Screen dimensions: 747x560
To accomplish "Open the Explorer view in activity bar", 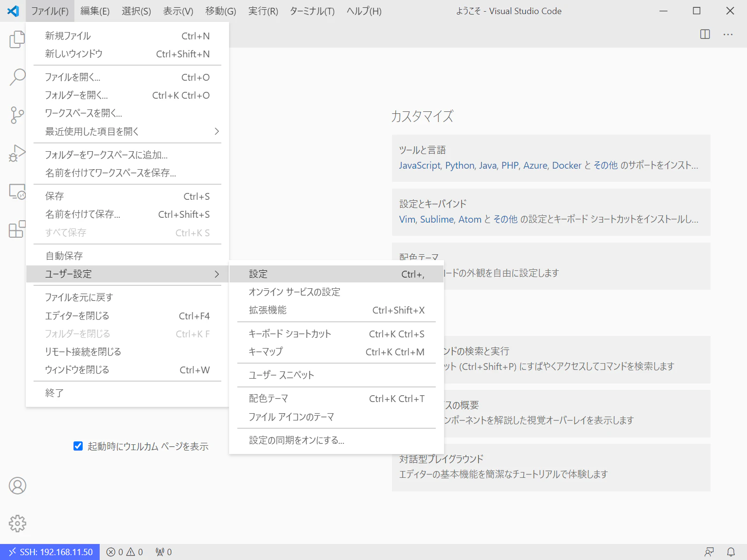I will tap(17, 39).
